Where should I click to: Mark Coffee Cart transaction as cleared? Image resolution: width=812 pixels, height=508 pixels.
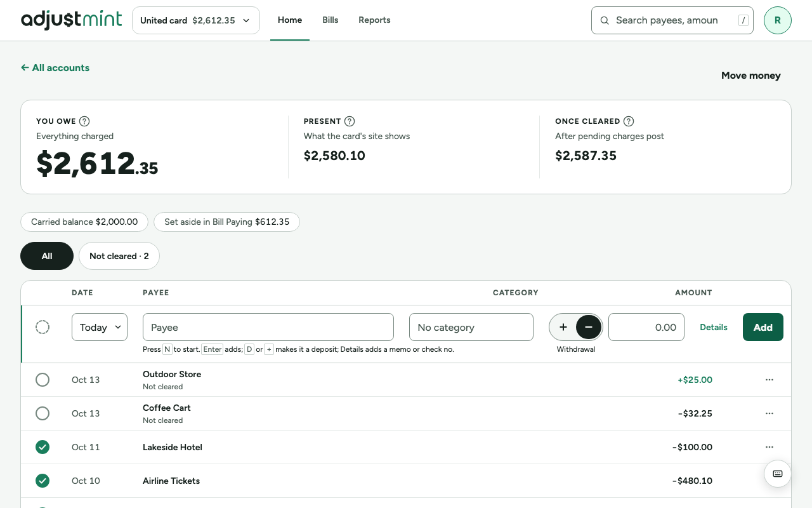click(43, 413)
